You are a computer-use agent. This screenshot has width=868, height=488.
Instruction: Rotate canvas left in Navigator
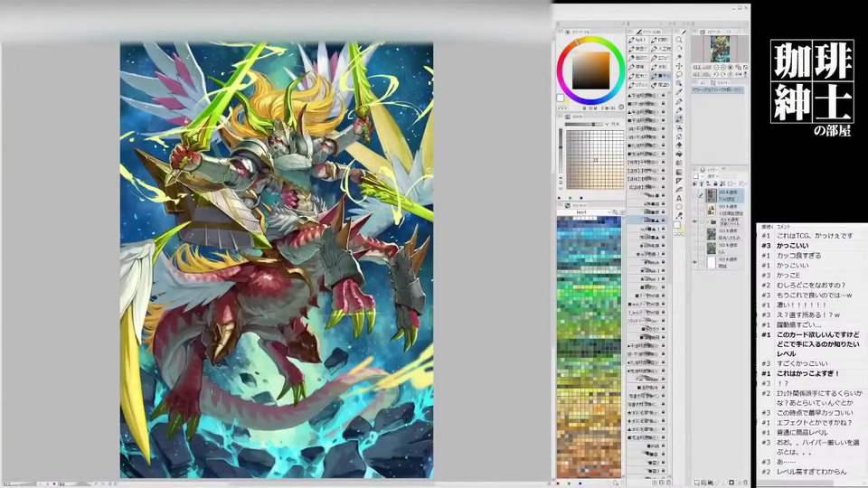716,74
